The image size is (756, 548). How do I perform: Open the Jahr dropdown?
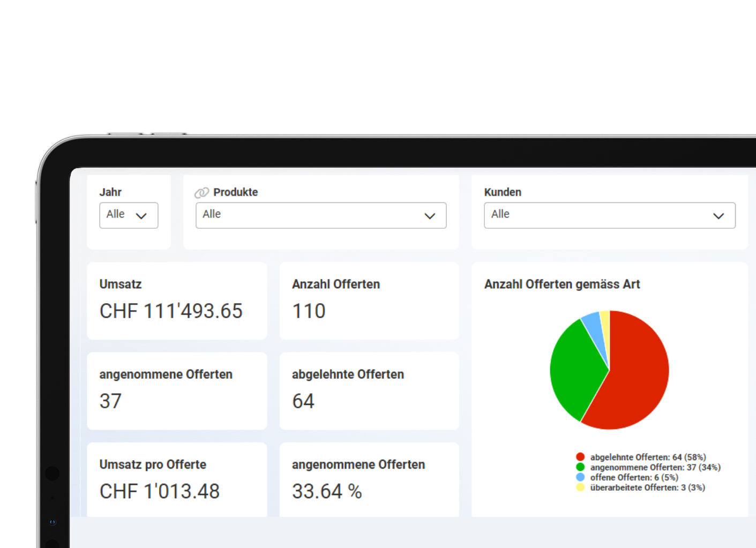click(x=129, y=215)
